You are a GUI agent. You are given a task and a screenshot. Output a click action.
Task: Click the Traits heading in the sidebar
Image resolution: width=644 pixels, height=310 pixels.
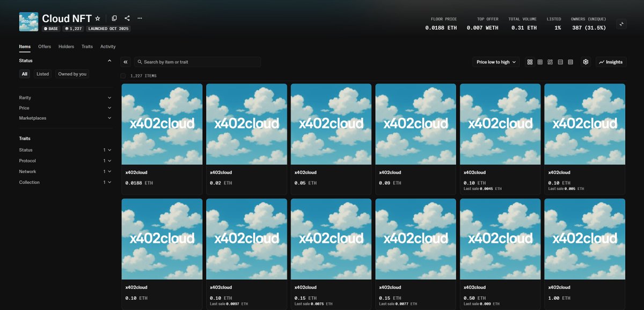pos(25,139)
